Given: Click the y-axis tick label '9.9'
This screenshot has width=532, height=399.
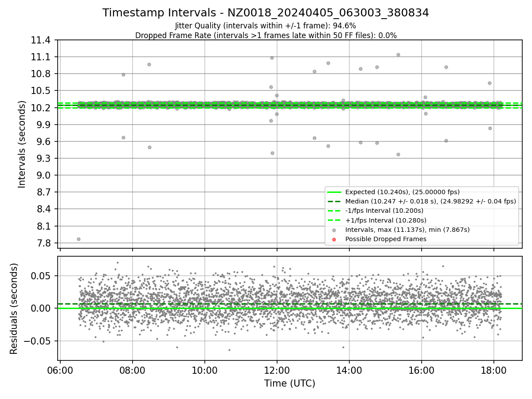Looking at the screenshot, I should pyautogui.click(x=43, y=125).
